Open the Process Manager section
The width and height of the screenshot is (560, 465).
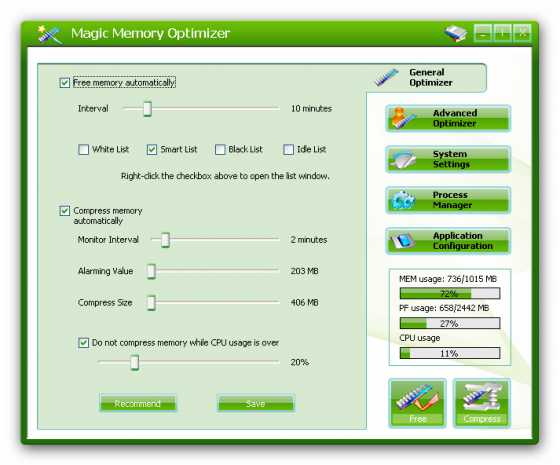448,200
